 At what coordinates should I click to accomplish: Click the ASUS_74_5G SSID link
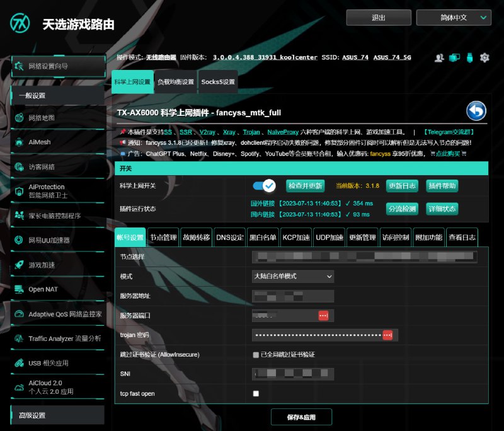[x=392, y=57]
